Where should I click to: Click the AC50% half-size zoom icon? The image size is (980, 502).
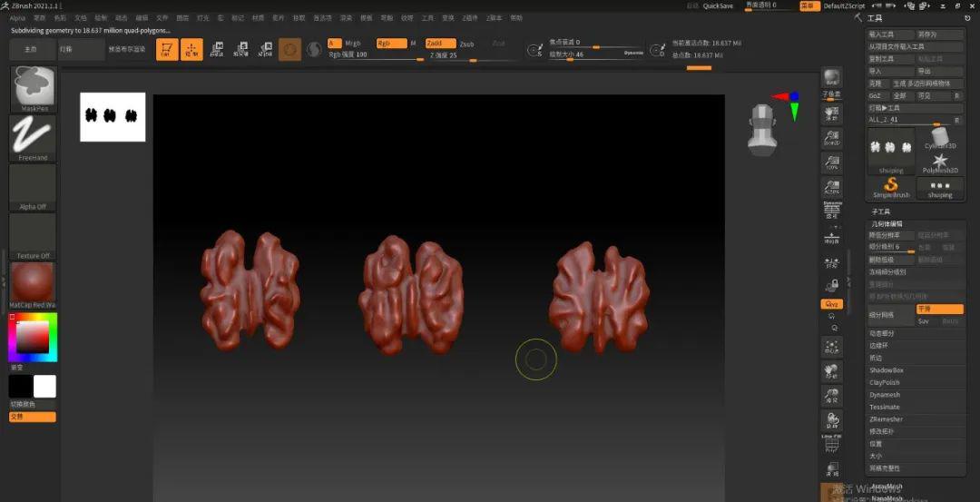832,187
